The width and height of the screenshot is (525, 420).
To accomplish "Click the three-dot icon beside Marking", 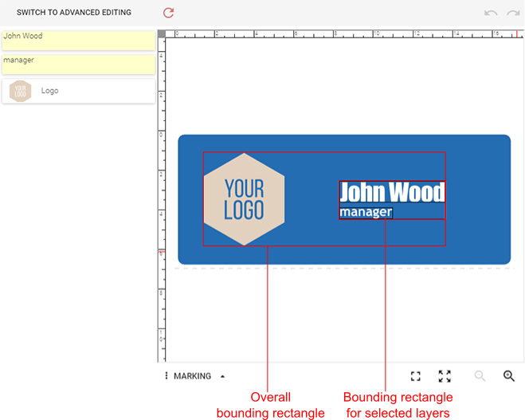I will point(166,376).
